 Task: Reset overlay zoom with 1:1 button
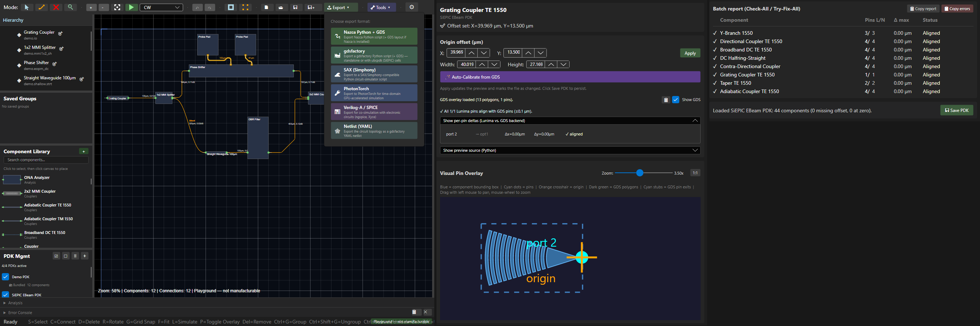(695, 173)
